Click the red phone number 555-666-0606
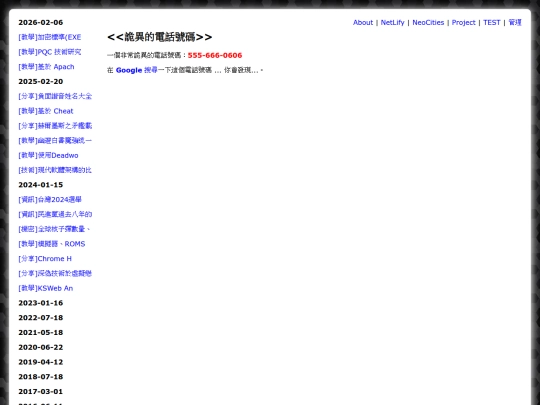Image resolution: width=540 pixels, height=405 pixels. [215, 55]
